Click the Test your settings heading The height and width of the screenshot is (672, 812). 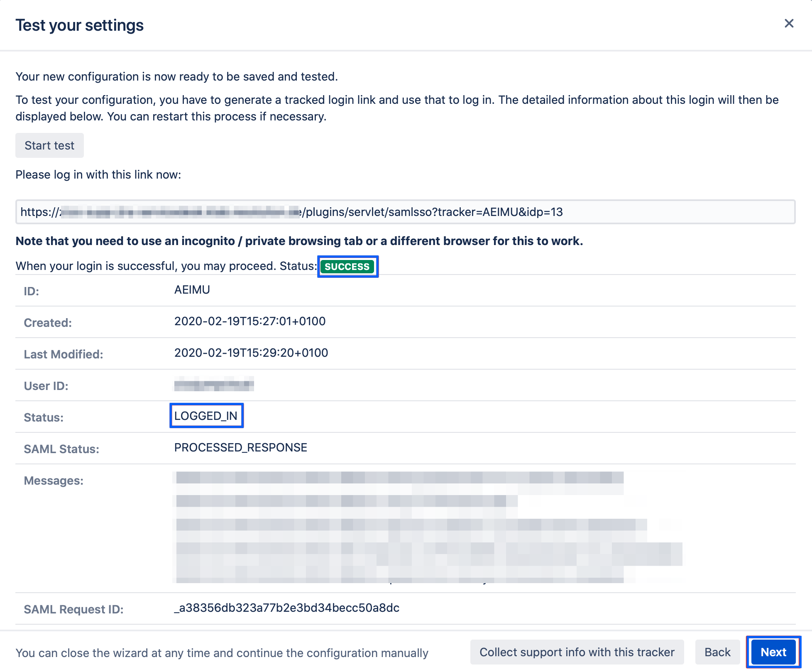tap(80, 25)
